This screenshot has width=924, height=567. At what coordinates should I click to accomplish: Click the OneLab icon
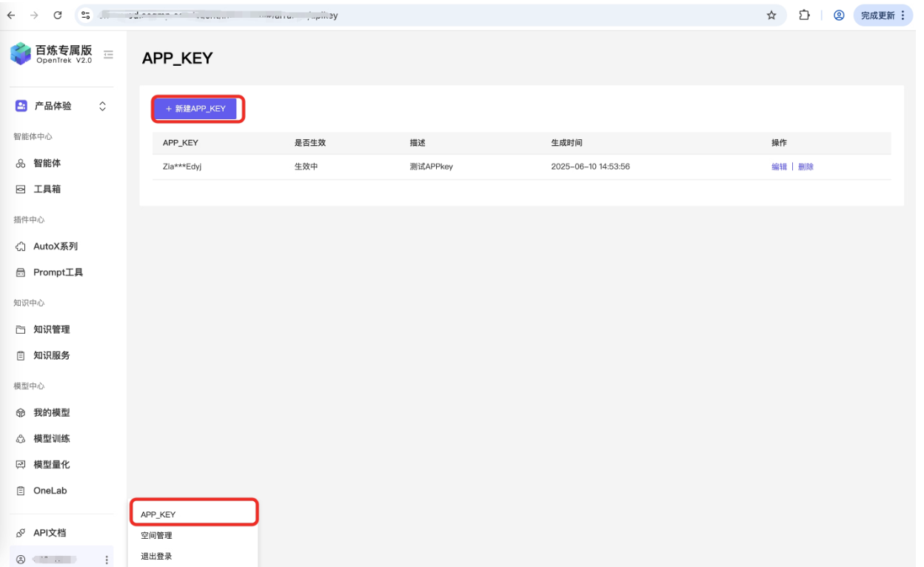pos(21,491)
